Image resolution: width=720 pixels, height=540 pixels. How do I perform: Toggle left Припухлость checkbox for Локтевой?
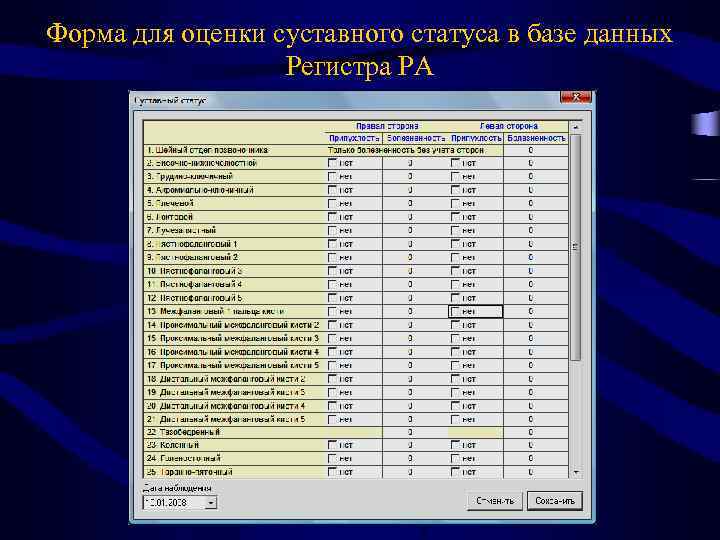(455, 217)
